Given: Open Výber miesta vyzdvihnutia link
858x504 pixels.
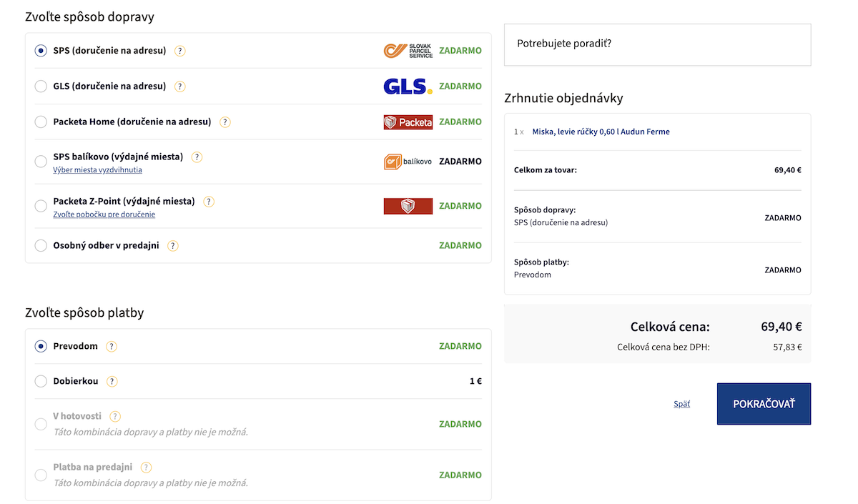Looking at the screenshot, I should click(x=97, y=170).
